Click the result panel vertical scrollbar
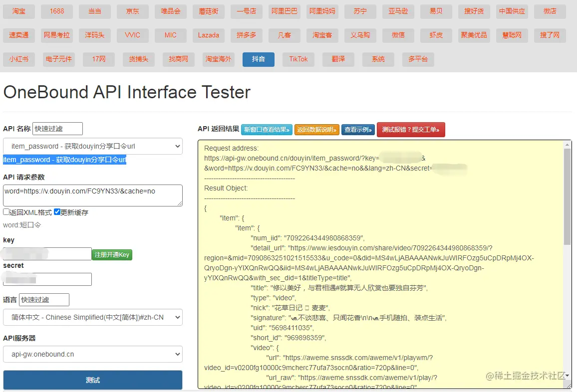The image size is (577, 392). point(567,196)
